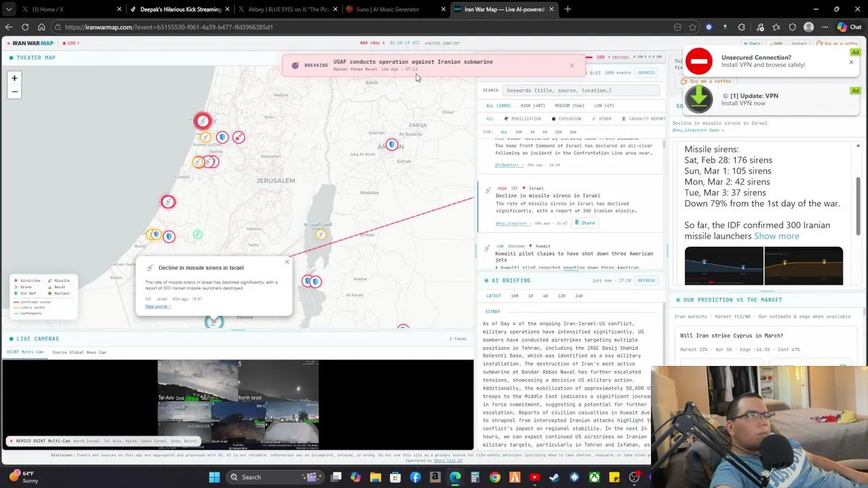Switch to OSINT Multi Cam tab
Image resolution: width=868 pixels, height=488 pixels.
(x=25, y=352)
